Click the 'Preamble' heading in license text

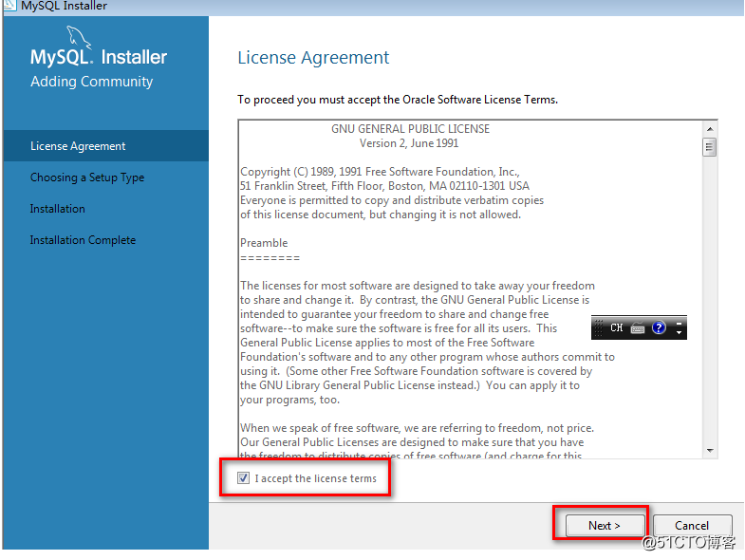(264, 243)
